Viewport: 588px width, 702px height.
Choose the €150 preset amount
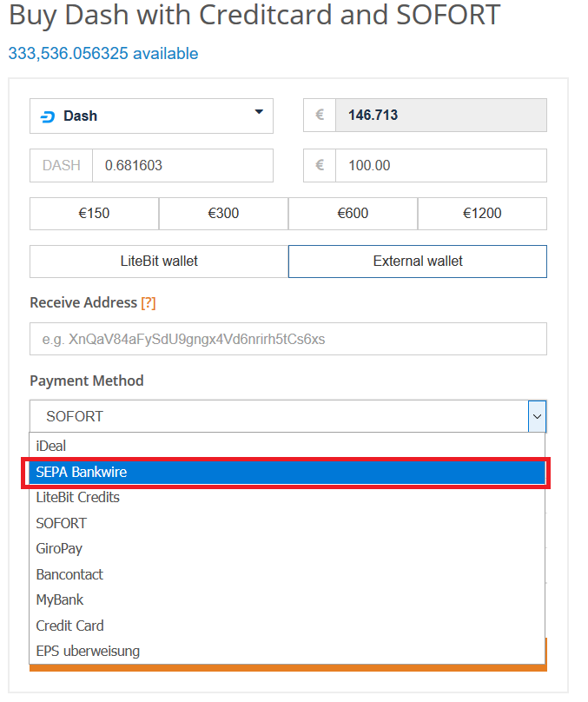coord(95,214)
